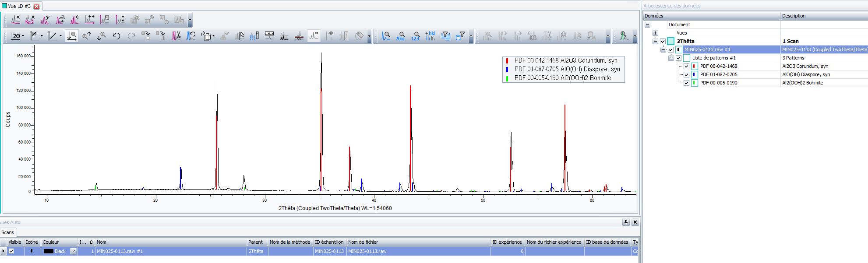The height and width of the screenshot is (263, 868).
Task: Uncheck the PDF 00-042-1468 Corundum pattern
Action: click(x=686, y=67)
